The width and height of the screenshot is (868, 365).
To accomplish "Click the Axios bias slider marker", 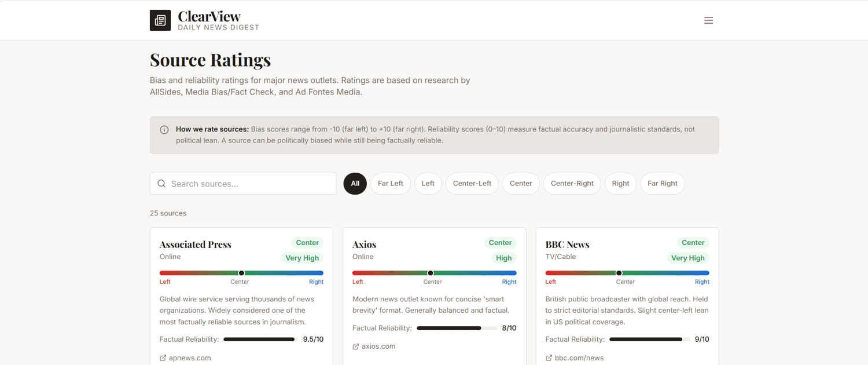I will click(x=431, y=273).
